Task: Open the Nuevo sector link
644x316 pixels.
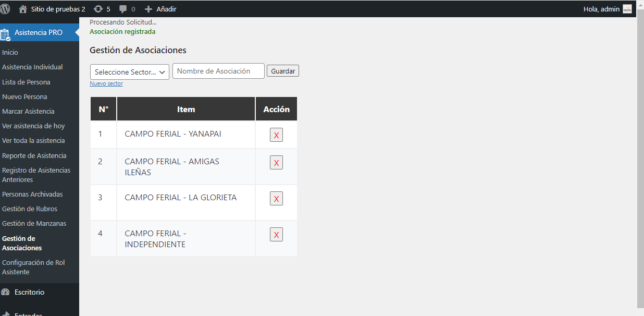Action: coord(106,83)
